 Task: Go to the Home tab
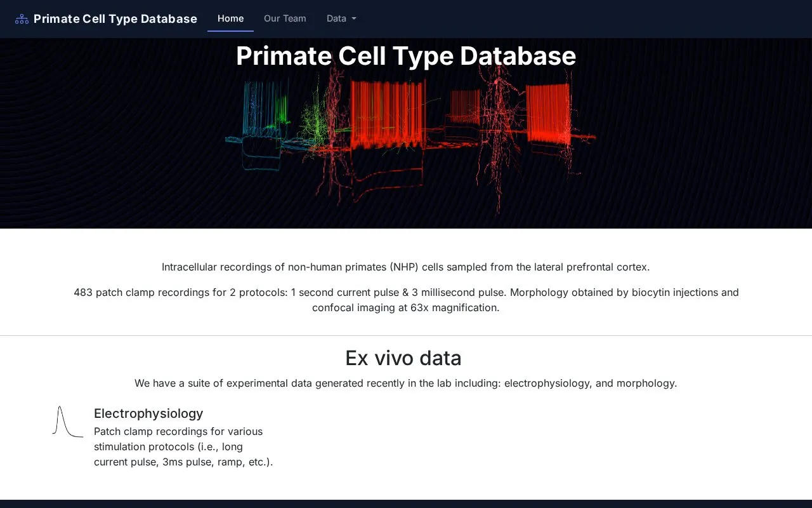(x=230, y=18)
